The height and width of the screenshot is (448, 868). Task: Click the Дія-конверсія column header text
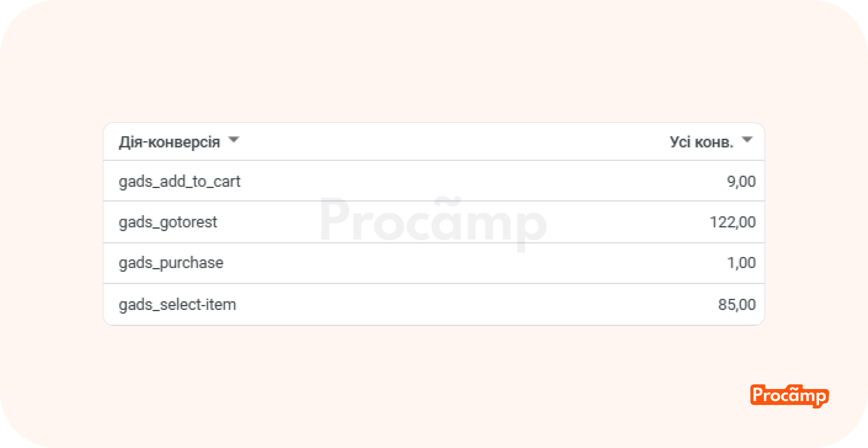pyautogui.click(x=169, y=142)
